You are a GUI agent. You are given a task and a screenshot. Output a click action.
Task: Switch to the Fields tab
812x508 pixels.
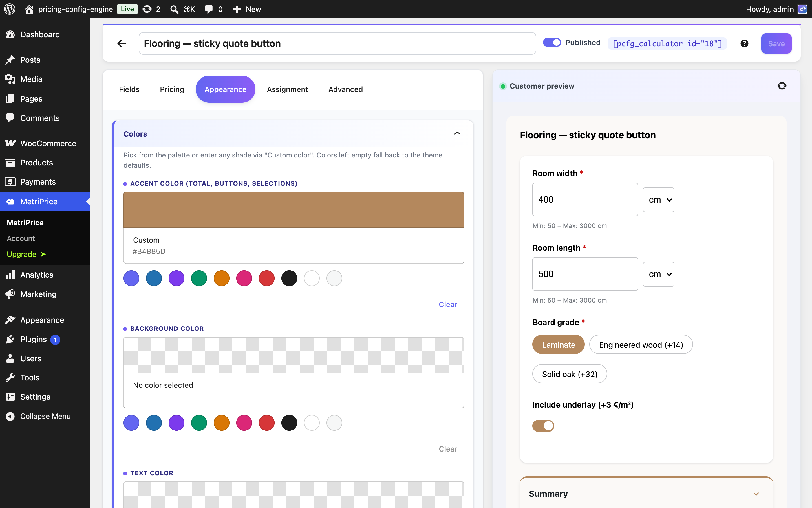point(129,89)
